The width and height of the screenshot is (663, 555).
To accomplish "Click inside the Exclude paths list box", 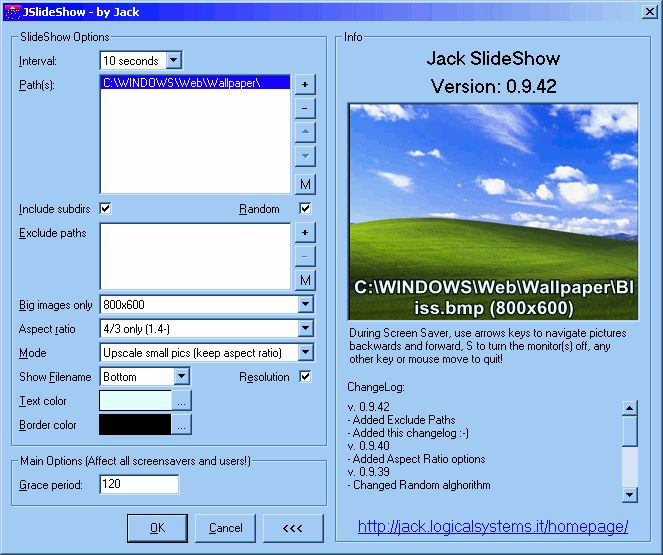I will pos(195,257).
